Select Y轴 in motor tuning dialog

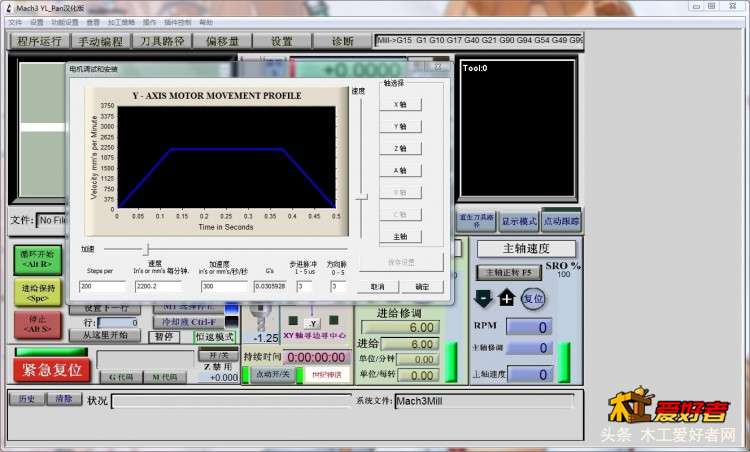[400, 127]
